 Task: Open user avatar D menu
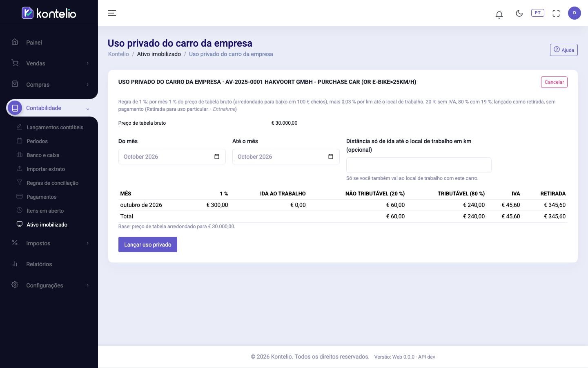tap(575, 13)
